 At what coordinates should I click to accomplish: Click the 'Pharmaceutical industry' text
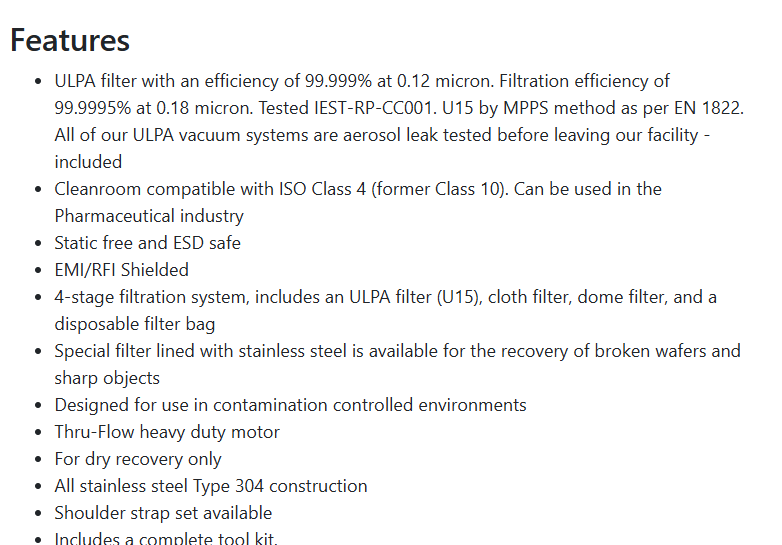pos(149,216)
